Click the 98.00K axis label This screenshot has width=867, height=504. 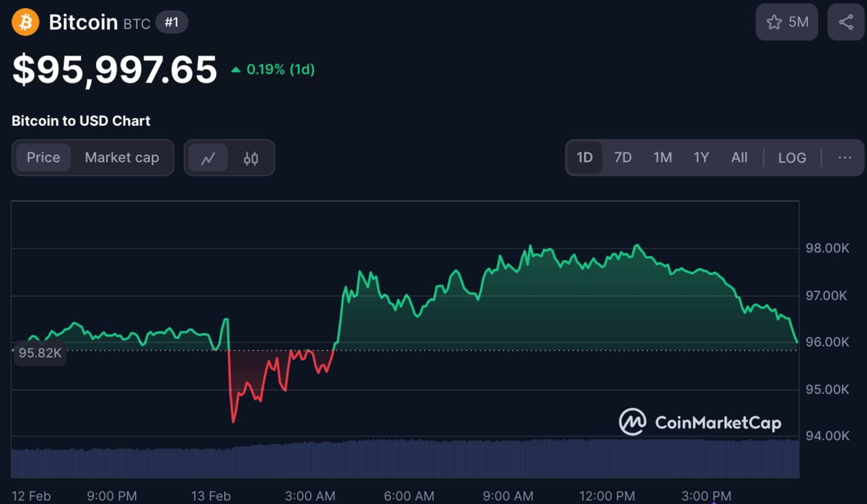coord(827,248)
